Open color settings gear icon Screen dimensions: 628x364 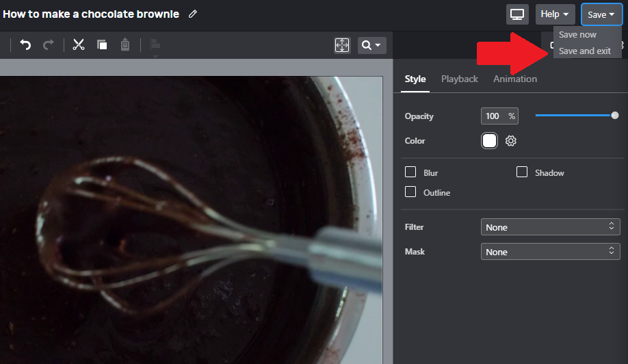point(510,140)
